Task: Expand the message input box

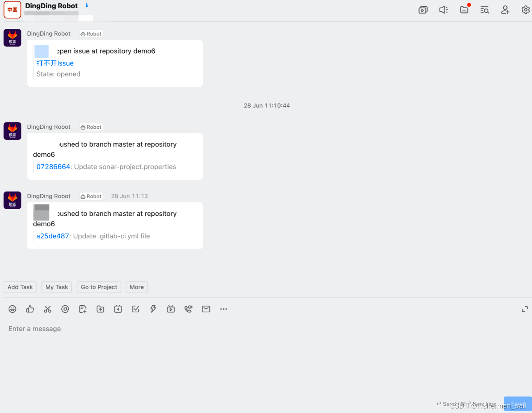Action: 525,309
